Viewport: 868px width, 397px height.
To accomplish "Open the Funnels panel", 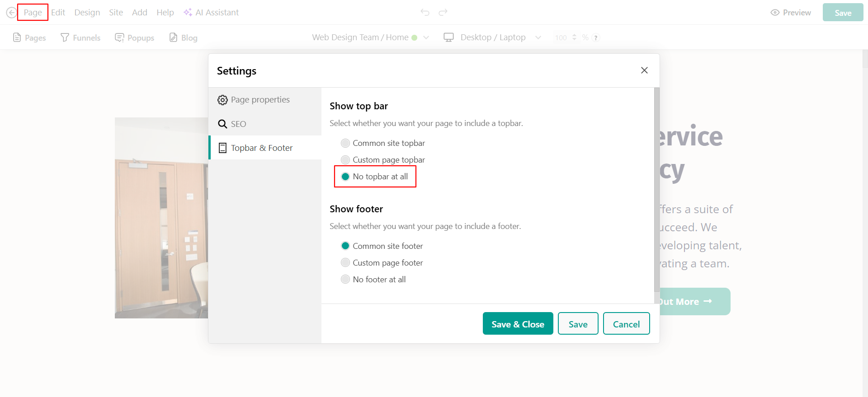I will tap(80, 37).
